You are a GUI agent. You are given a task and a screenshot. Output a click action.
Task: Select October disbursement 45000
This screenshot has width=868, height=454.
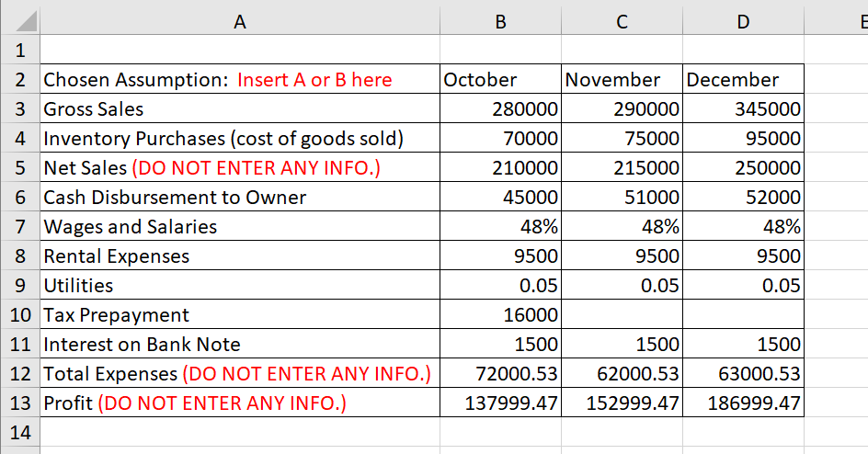[500, 197]
